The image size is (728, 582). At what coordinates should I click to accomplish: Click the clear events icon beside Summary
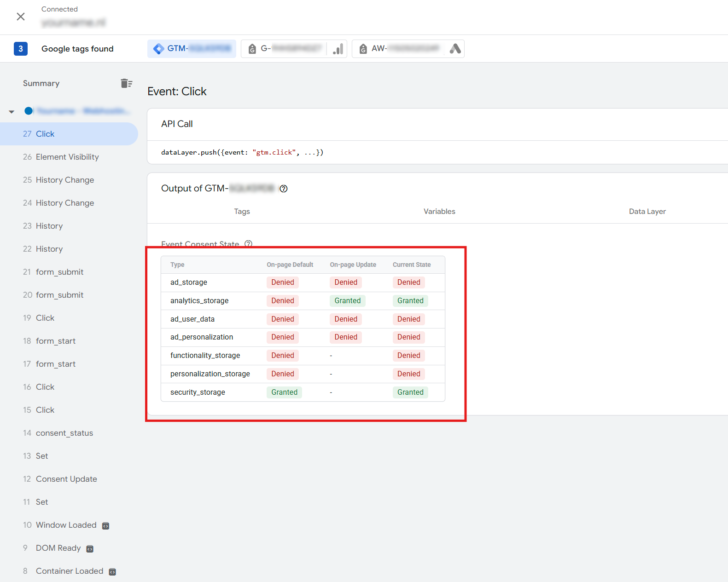[126, 83]
